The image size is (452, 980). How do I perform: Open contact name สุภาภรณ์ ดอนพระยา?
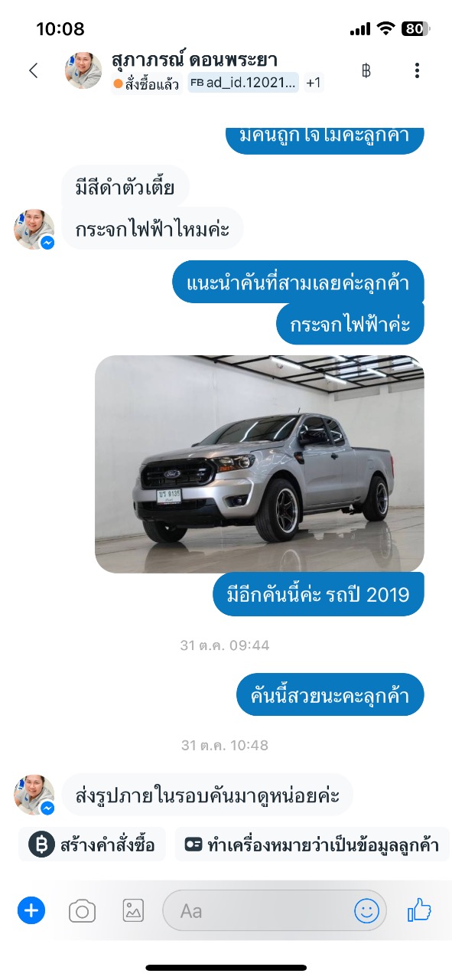[194, 60]
